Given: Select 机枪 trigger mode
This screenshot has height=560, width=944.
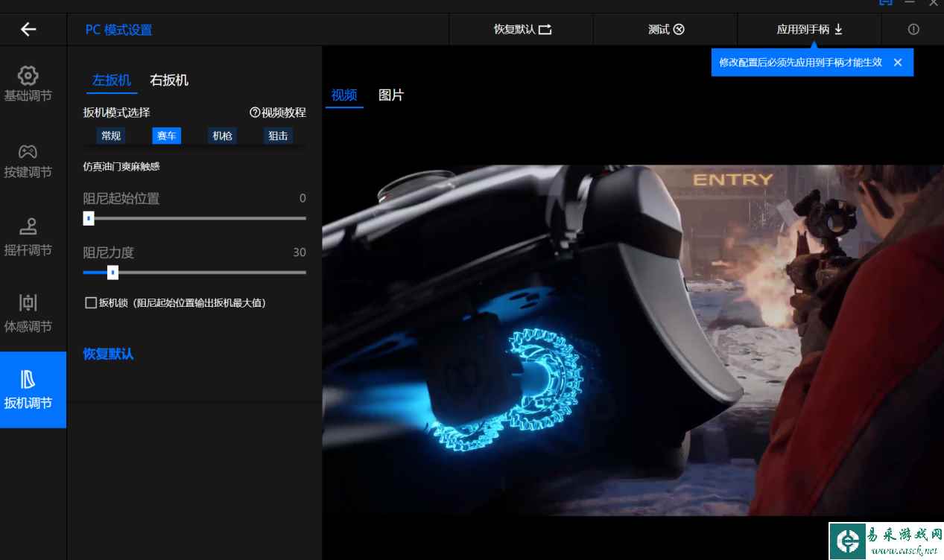Looking at the screenshot, I should [222, 136].
